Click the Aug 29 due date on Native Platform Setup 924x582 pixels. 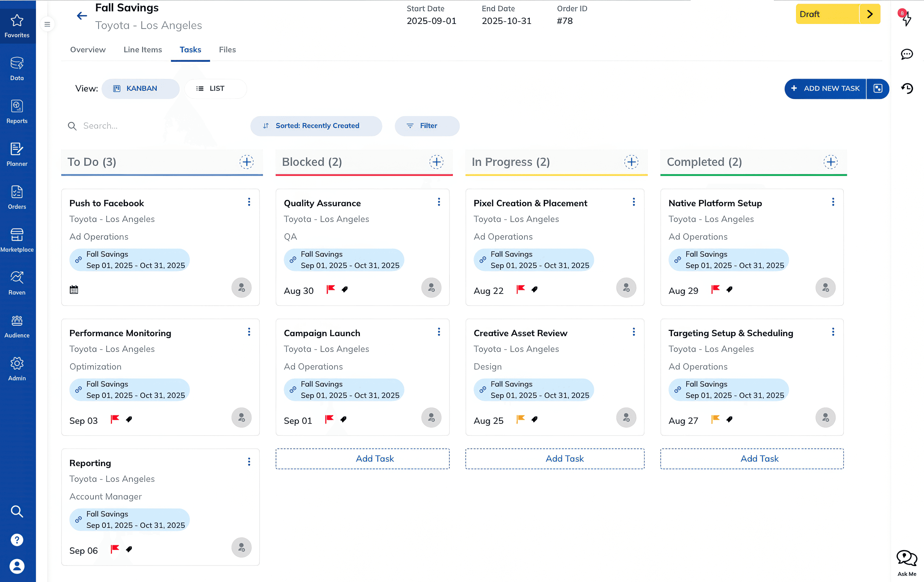[683, 291]
